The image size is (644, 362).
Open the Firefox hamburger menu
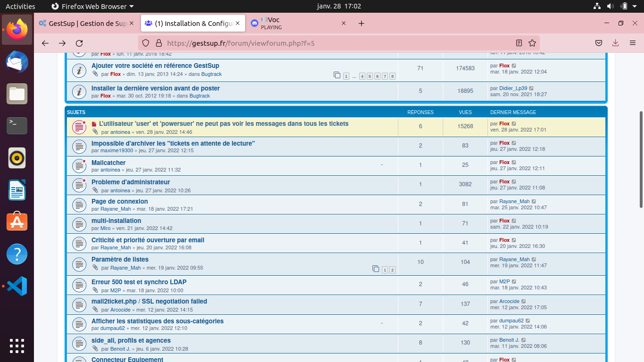coord(633,43)
